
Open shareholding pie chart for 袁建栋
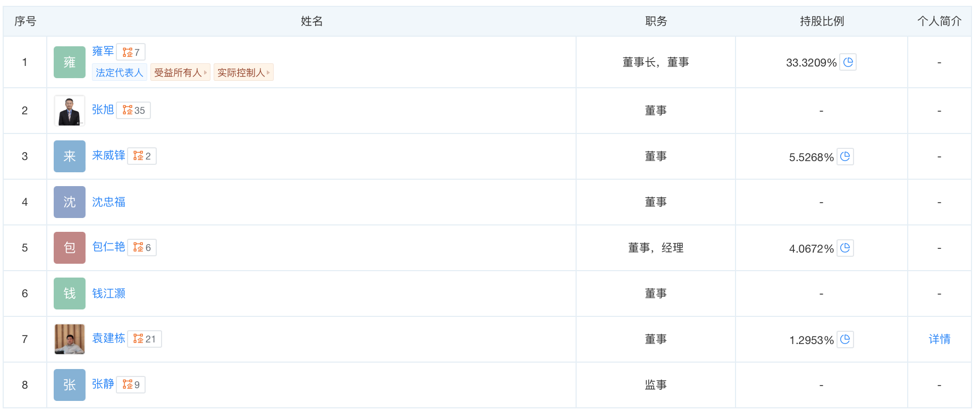pyautogui.click(x=845, y=340)
